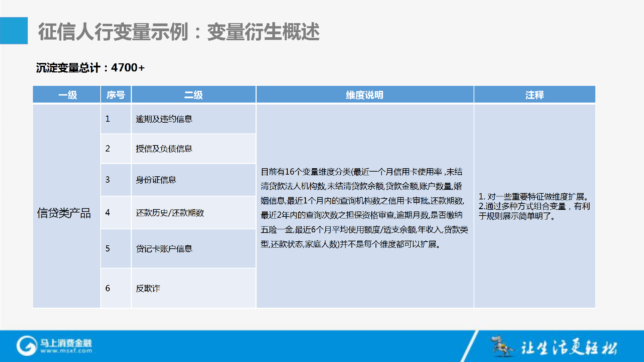Screen dimensions: 644x362
Task: Click the note 通过多种方式组合变量
Action: pyautogui.click(x=534, y=211)
